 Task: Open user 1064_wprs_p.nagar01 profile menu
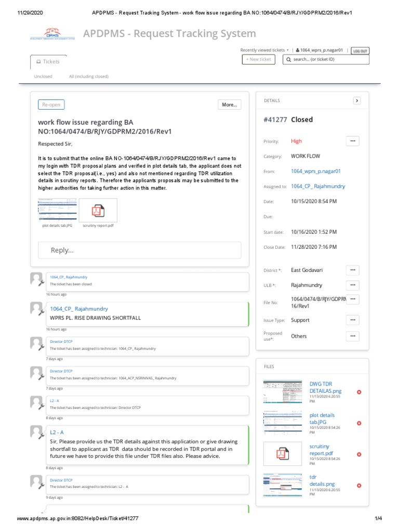click(320, 50)
